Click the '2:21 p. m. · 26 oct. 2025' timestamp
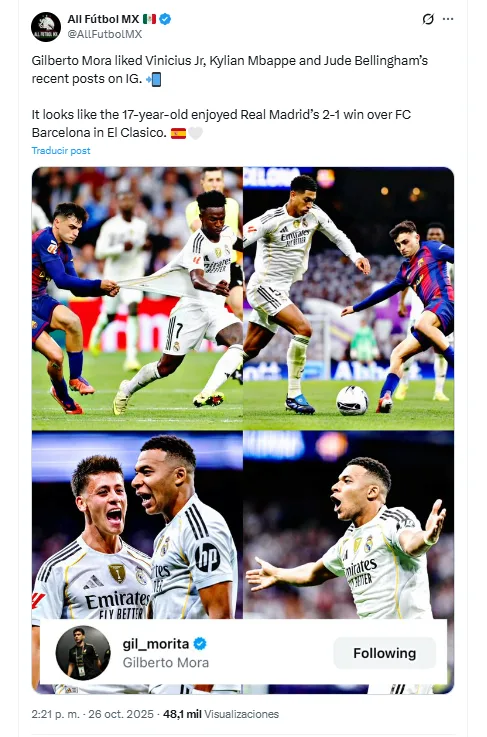Screen dimensions: 487x737 (x=93, y=714)
